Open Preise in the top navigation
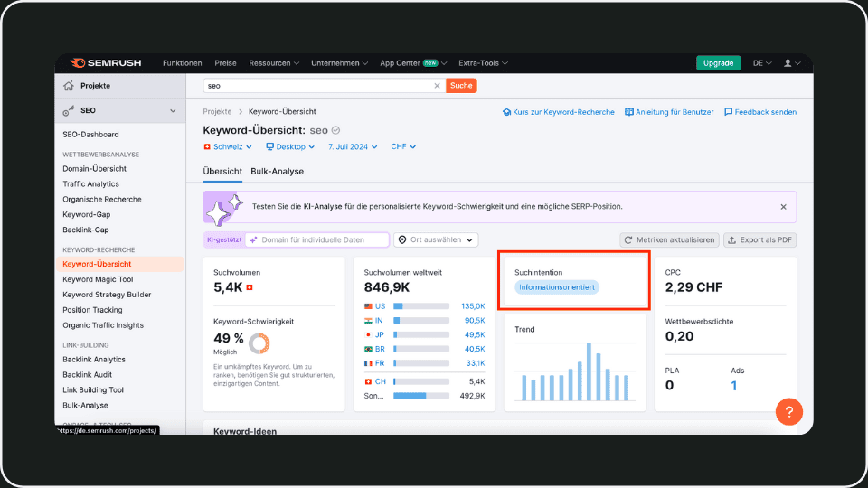 (225, 63)
